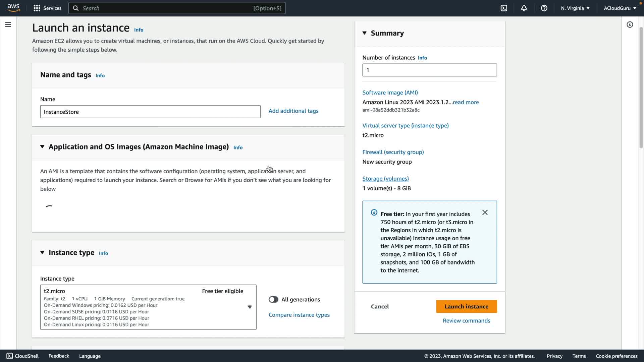Image resolution: width=644 pixels, height=362 pixels.
Task: Dismiss the Free tier notice
Action: pyautogui.click(x=485, y=213)
